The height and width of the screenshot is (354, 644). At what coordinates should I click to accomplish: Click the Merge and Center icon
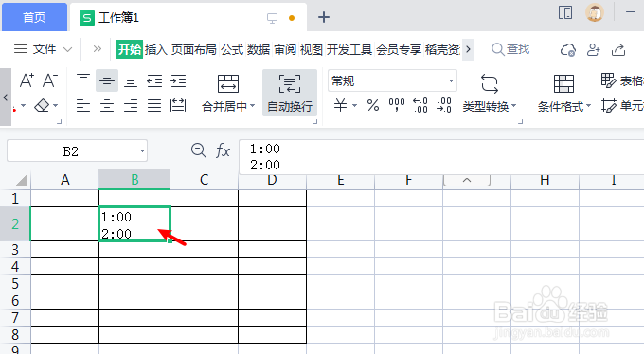[228, 84]
